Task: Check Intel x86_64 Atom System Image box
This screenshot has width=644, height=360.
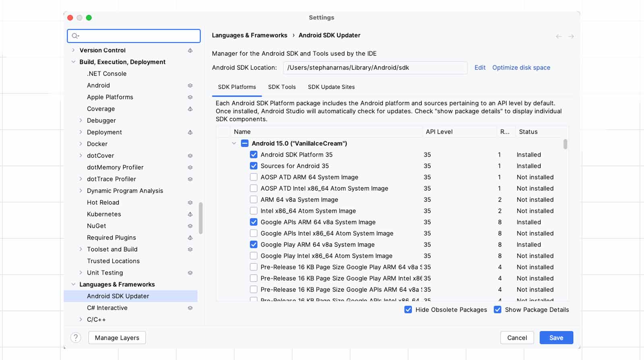Action: point(254,211)
